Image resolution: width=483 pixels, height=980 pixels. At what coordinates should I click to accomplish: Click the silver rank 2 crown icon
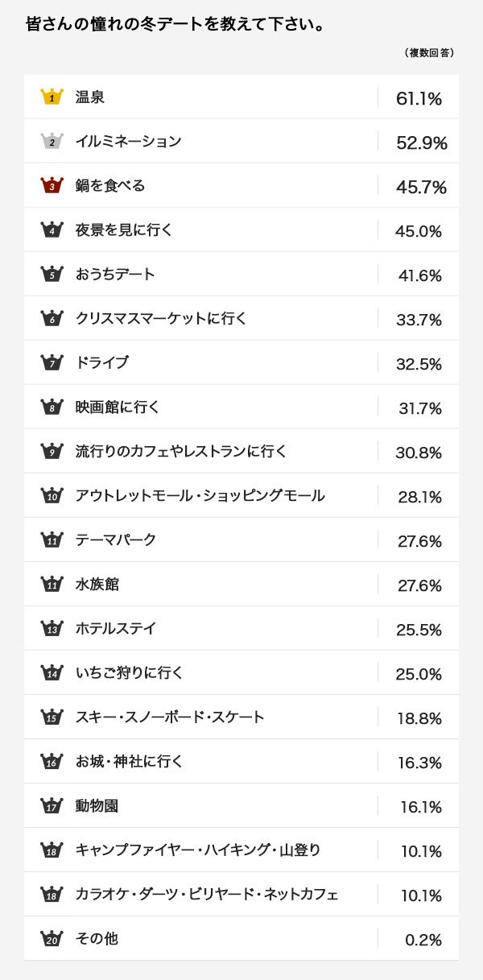click(x=52, y=142)
